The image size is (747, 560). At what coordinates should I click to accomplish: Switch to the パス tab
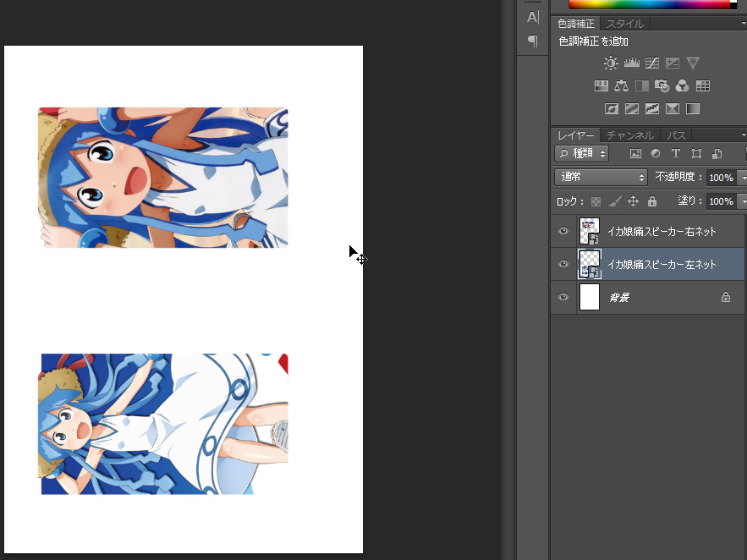click(x=676, y=135)
